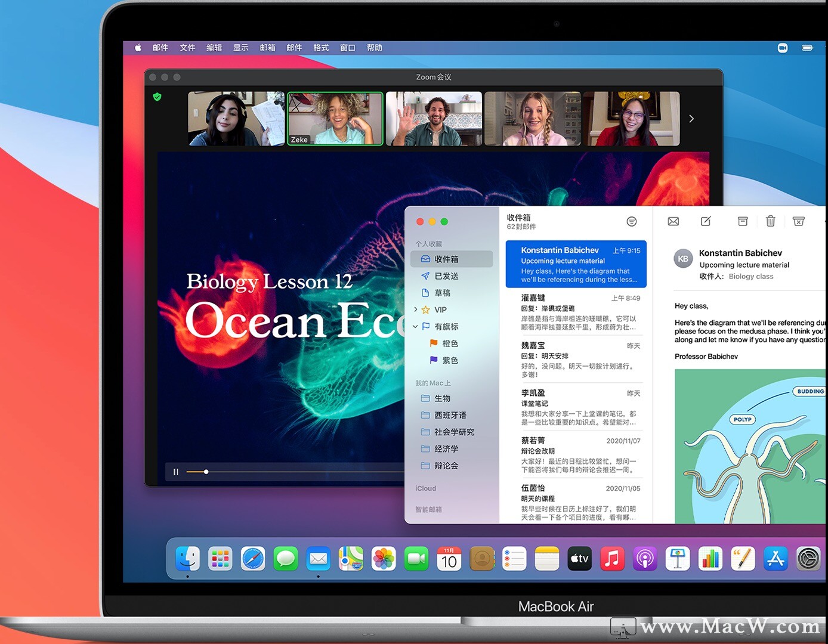Open the 西班牙语 folder in sidebar
This screenshot has height=644, width=828.
pyautogui.click(x=452, y=415)
